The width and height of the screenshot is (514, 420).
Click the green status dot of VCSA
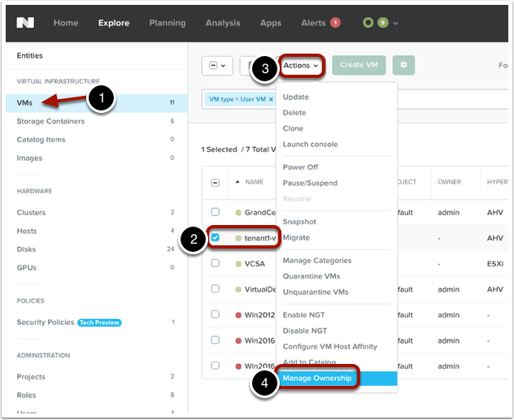(x=238, y=264)
